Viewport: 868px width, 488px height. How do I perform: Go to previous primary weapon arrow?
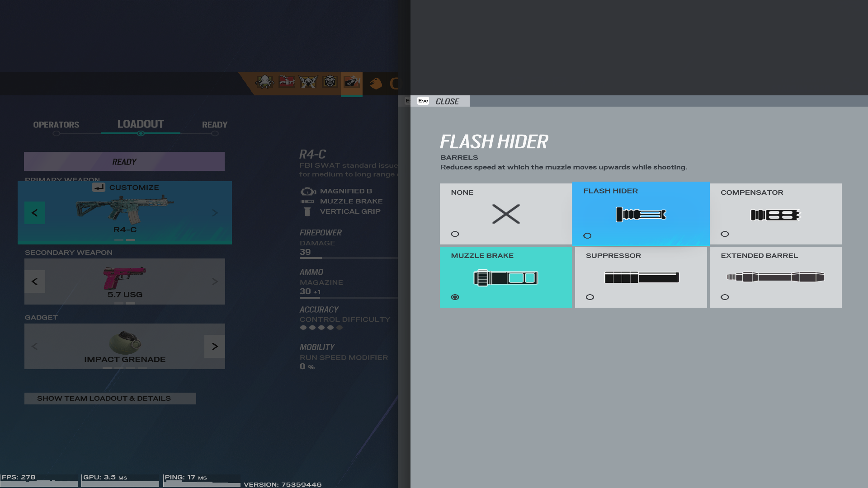pyautogui.click(x=35, y=213)
